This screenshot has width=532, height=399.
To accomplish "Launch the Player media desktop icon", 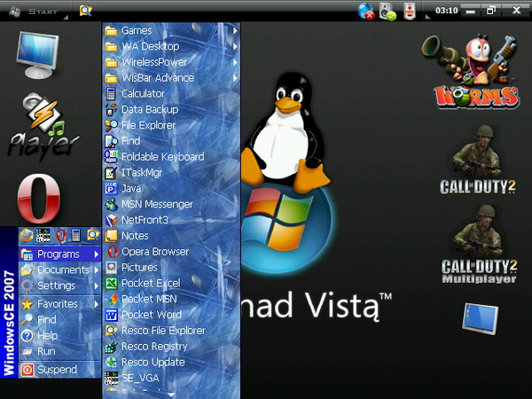I will [43, 127].
